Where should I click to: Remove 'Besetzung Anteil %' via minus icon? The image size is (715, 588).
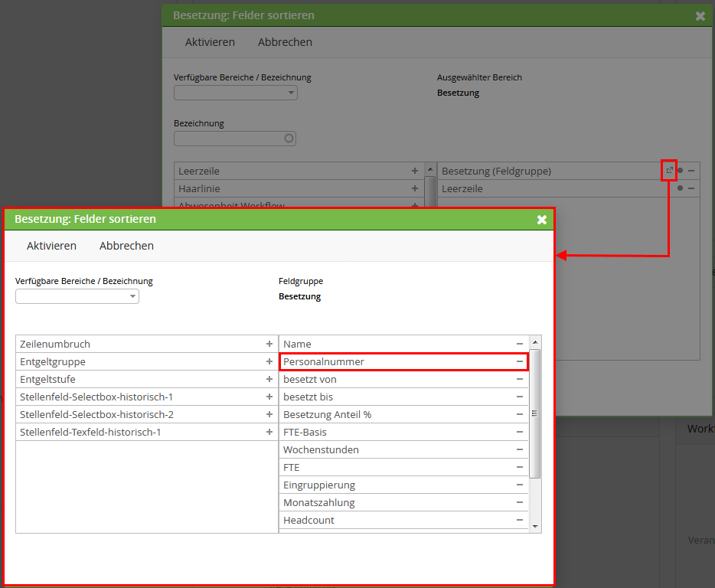point(519,414)
